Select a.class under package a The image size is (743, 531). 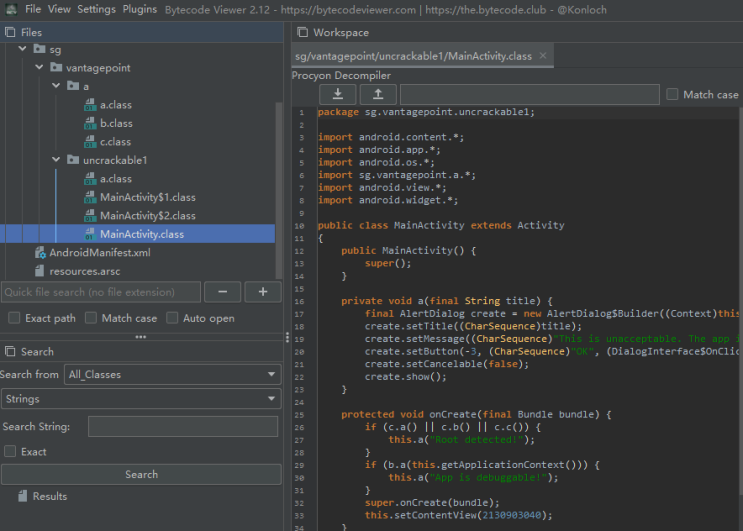[x=116, y=105]
